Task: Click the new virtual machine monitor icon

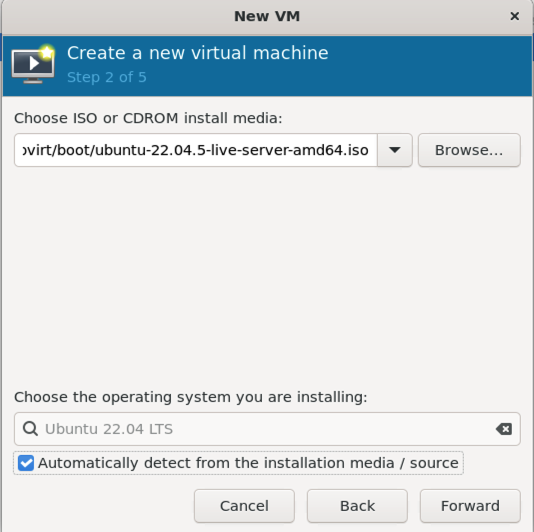Action: pyautogui.click(x=33, y=65)
